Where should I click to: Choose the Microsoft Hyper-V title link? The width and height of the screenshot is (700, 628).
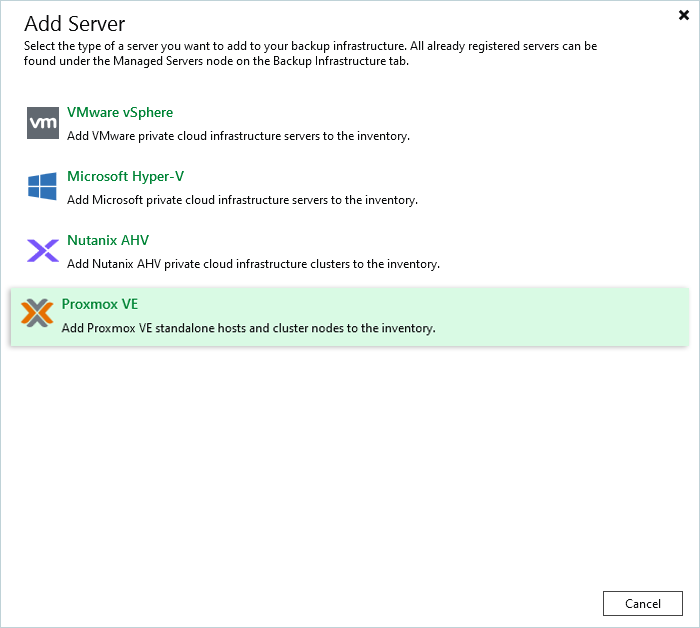(x=125, y=176)
